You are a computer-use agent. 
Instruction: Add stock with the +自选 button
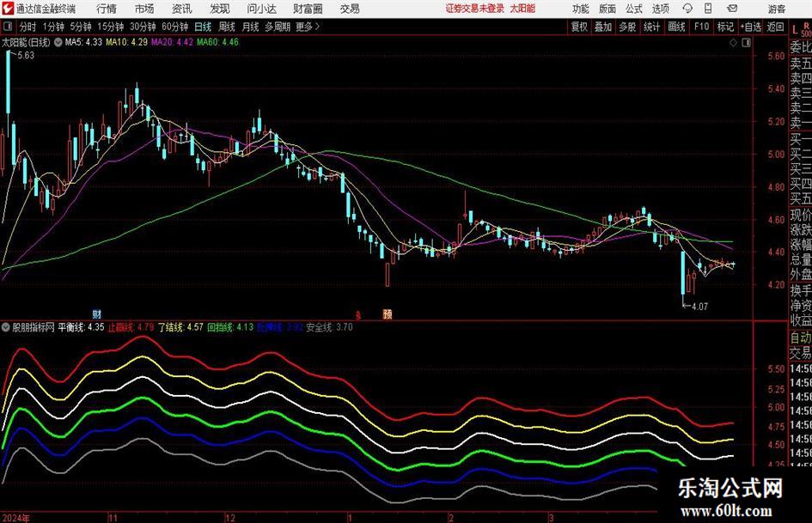(x=751, y=27)
